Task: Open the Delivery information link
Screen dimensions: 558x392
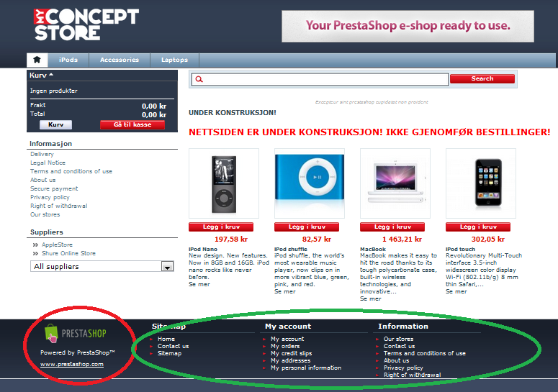Action: pos(42,154)
